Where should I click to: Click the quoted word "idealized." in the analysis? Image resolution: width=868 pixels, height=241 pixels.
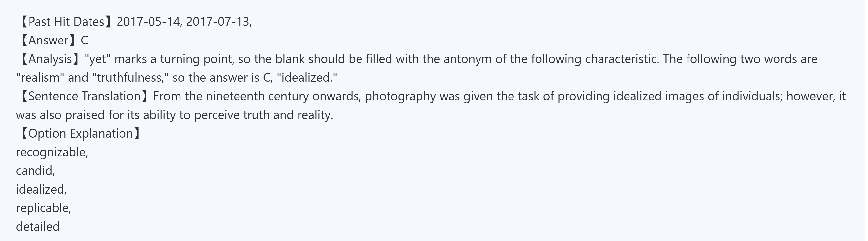click(307, 78)
